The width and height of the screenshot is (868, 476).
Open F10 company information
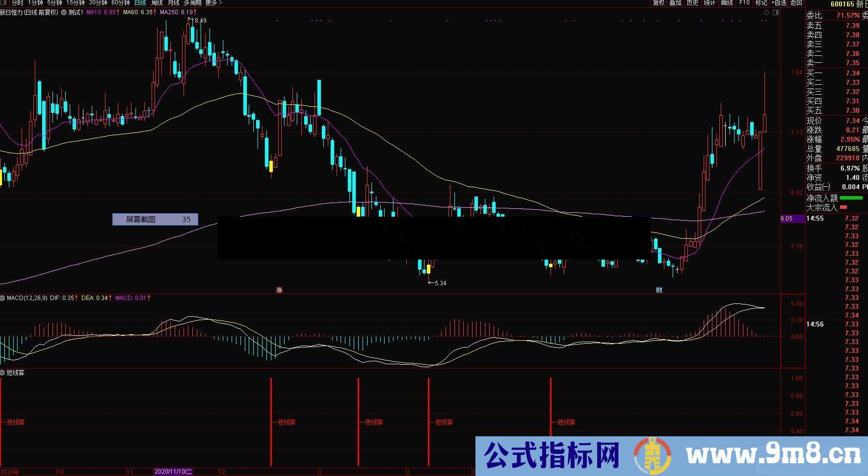pyautogui.click(x=744, y=4)
